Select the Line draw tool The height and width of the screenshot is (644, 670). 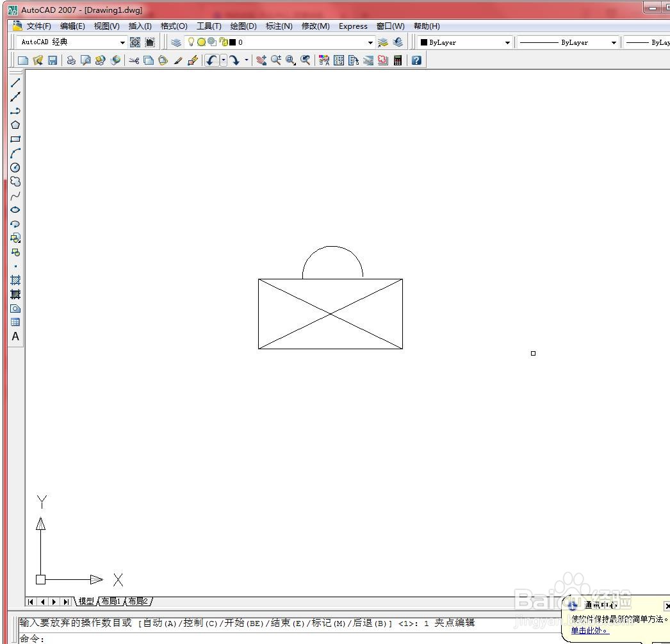(x=15, y=83)
